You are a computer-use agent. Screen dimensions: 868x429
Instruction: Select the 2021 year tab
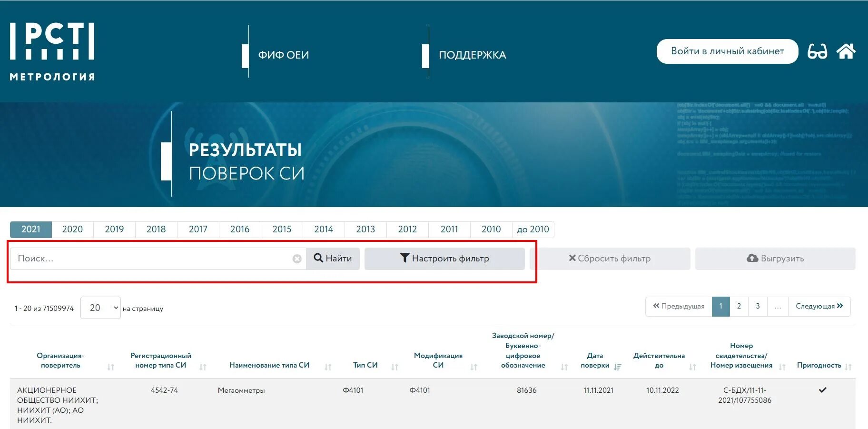[x=31, y=229]
